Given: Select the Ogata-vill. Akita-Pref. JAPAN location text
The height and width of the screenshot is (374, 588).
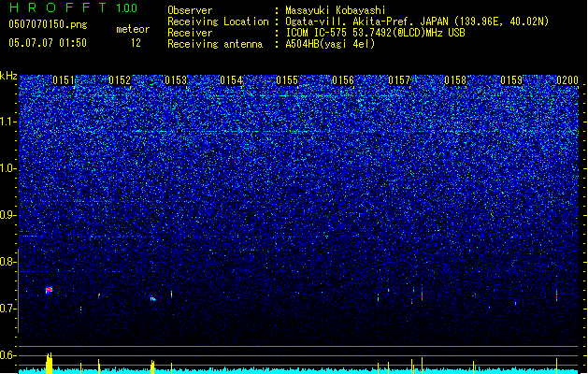Looking at the screenshot, I should point(417,22).
